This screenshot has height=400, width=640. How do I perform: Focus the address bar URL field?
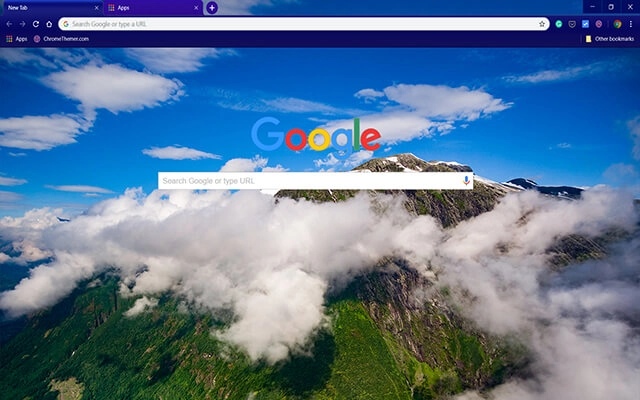click(304, 24)
